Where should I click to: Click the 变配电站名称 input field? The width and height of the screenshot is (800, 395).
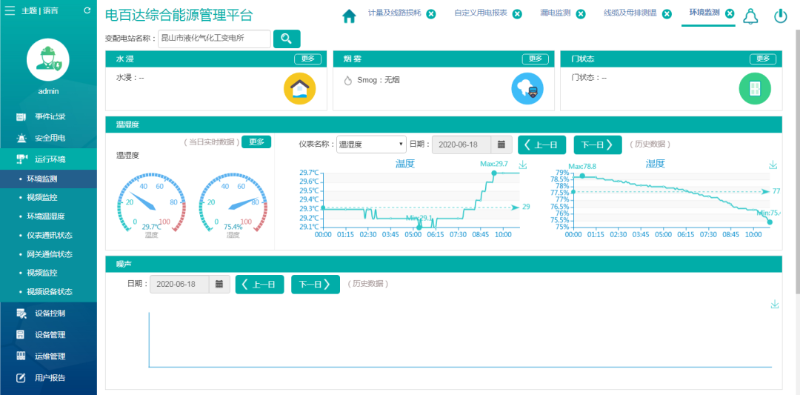point(214,39)
